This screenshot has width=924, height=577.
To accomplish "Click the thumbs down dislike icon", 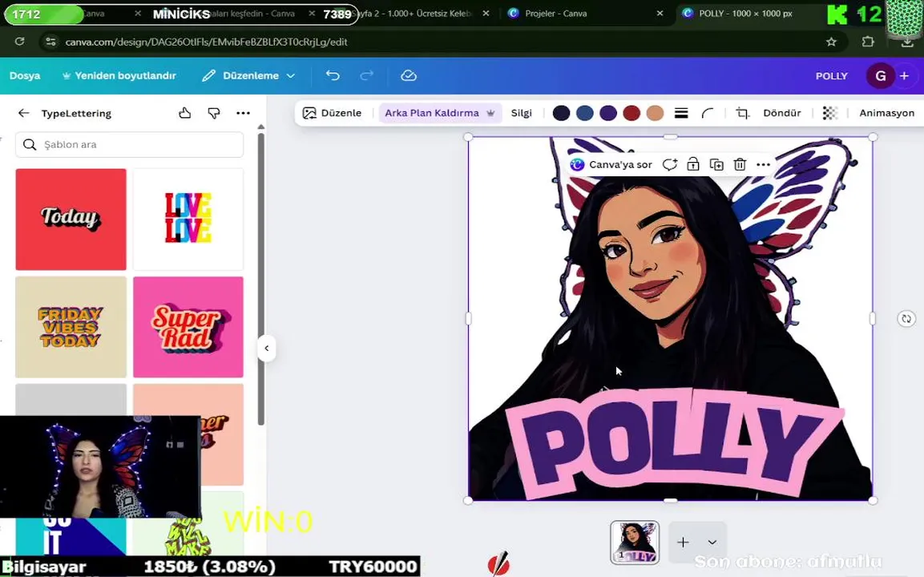I will [214, 113].
